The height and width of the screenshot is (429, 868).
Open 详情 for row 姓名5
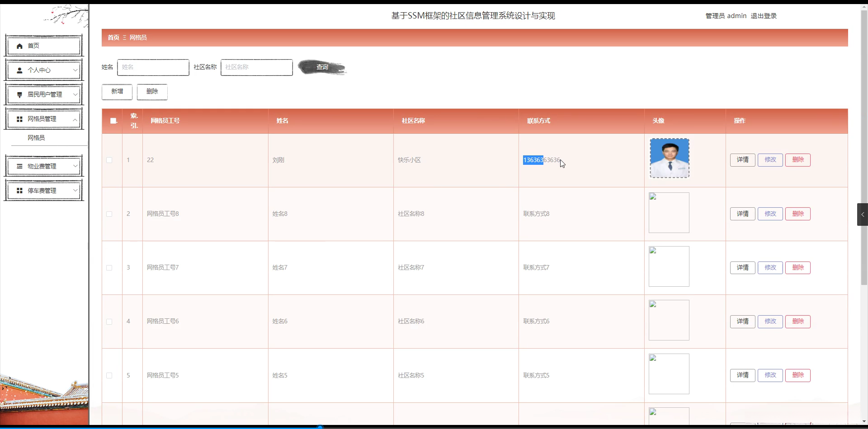click(742, 375)
